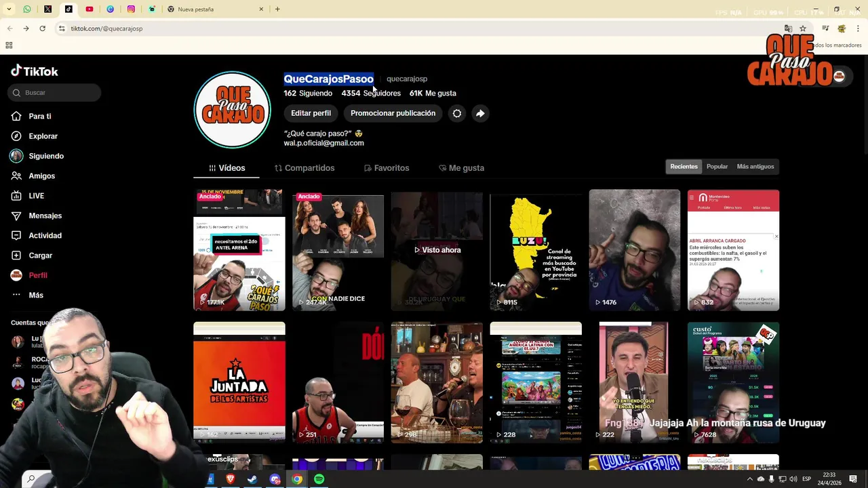Sort videos by Popular
The height and width of the screenshot is (488, 868).
[x=717, y=167]
